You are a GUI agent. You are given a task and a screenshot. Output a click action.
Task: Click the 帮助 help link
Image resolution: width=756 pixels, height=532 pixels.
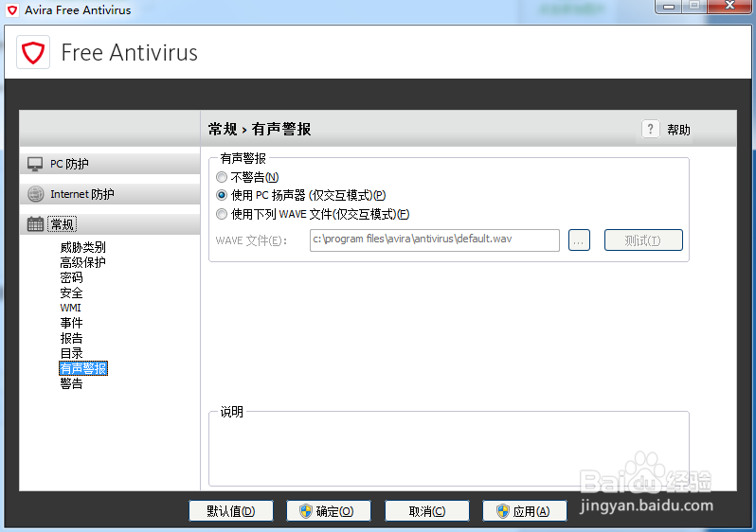tap(679, 129)
